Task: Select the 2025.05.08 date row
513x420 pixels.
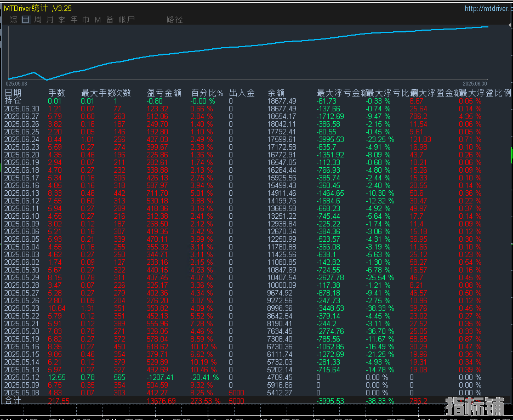Action: point(21,393)
